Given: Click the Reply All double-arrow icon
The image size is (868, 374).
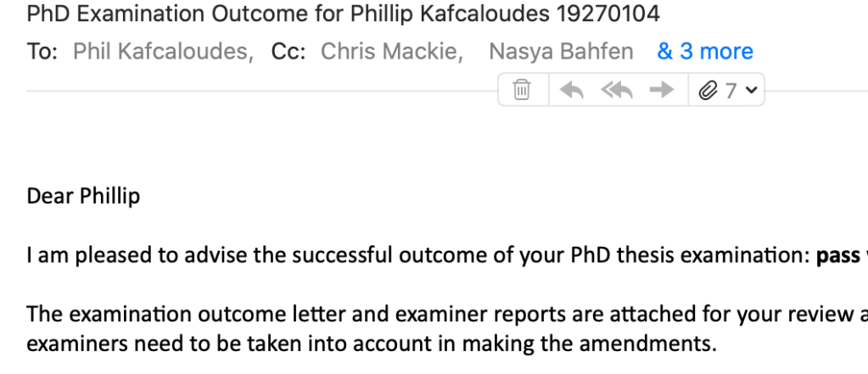Looking at the screenshot, I should click(x=617, y=90).
